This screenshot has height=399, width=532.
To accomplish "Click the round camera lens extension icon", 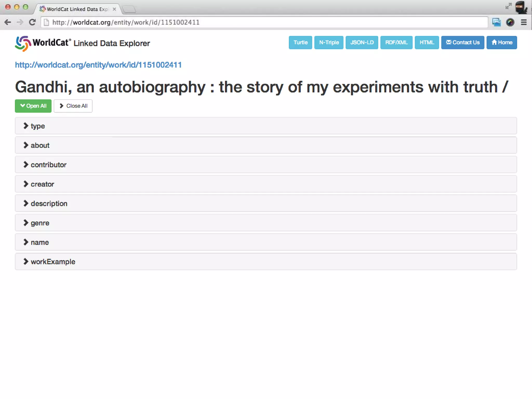I will click(510, 22).
